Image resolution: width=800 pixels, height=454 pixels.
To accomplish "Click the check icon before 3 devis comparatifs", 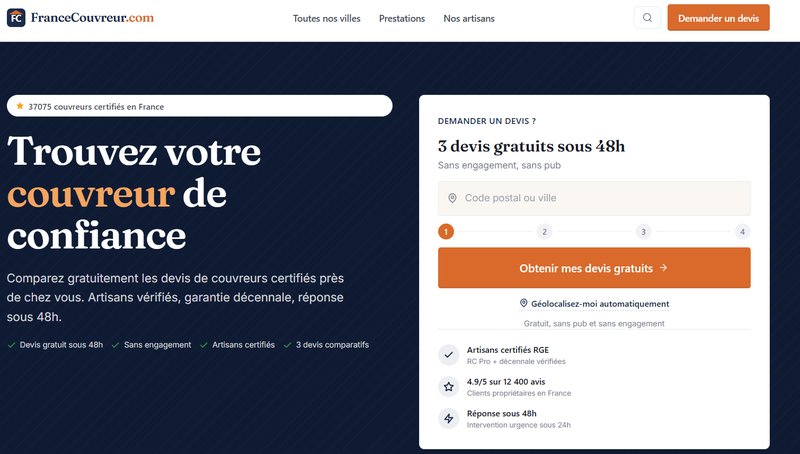I will [x=287, y=345].
